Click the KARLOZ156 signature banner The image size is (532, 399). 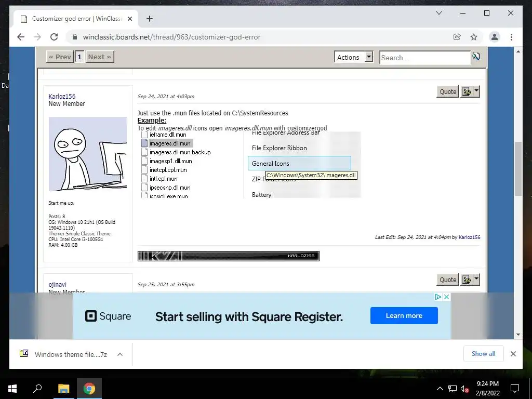click(229, 256)
